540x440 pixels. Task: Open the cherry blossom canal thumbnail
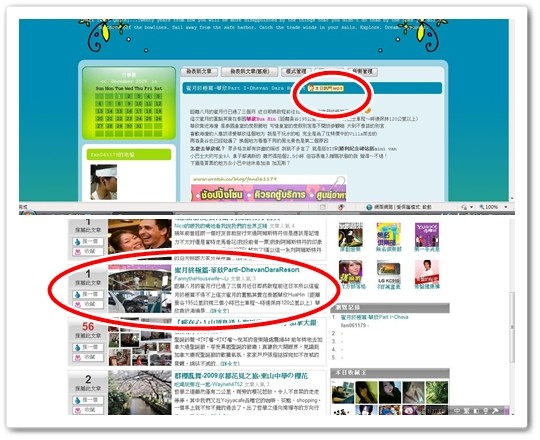click(x=140, y=393)
